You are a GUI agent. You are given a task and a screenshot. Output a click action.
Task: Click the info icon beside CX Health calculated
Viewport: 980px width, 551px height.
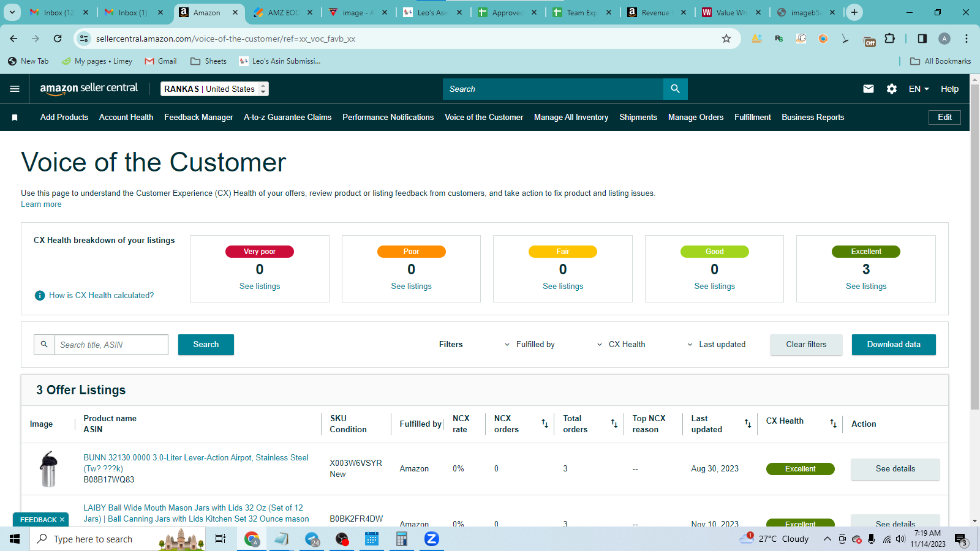pyautogui.click(x=40, y=296)
